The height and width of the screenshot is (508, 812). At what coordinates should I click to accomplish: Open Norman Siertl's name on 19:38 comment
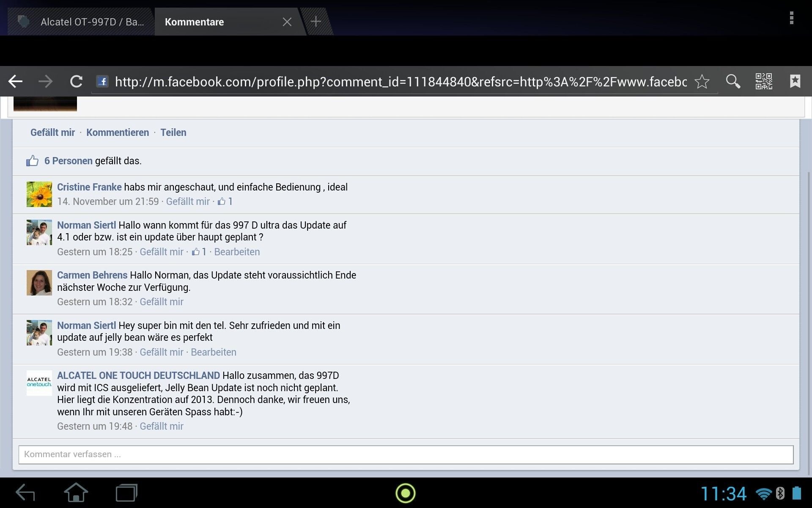click(x=86, y=326)
